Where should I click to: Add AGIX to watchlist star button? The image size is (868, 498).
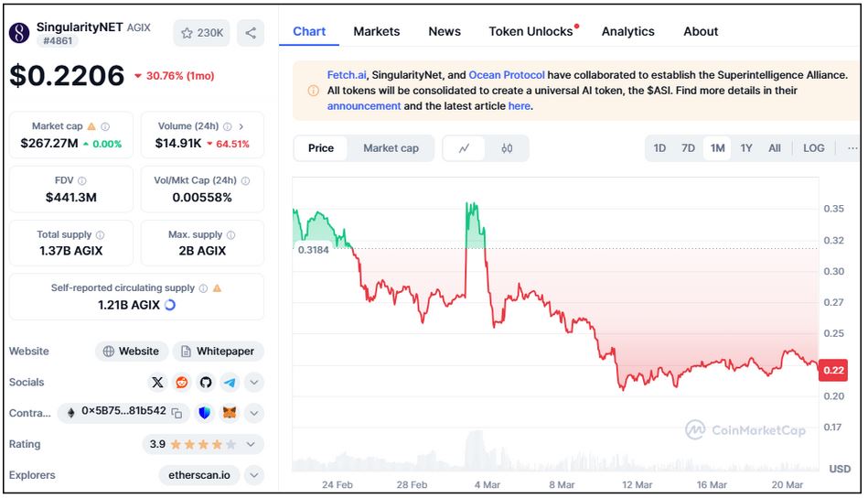coord(202,33)
